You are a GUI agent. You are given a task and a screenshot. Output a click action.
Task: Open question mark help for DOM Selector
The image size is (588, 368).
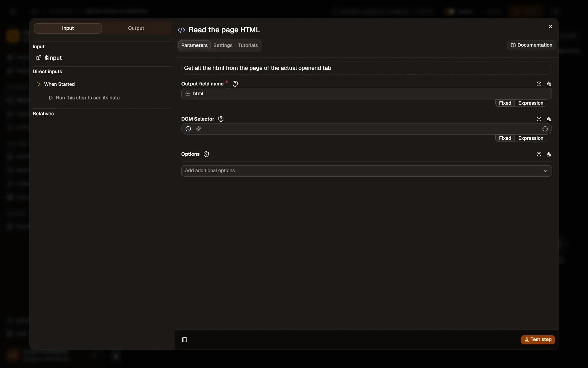pos(539,119)
